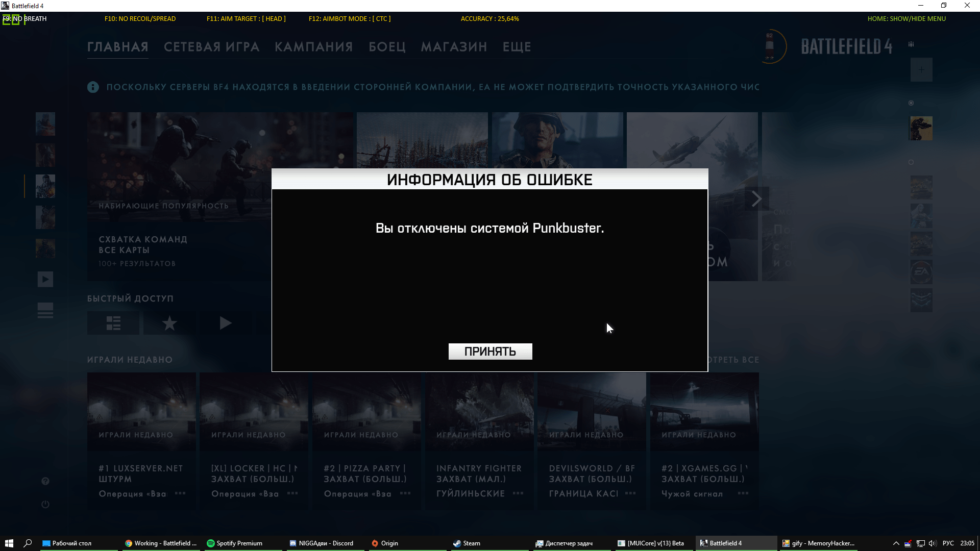
Task: Switch to gify - MemoryHacker taskbar item
Action: coord(818,543)
